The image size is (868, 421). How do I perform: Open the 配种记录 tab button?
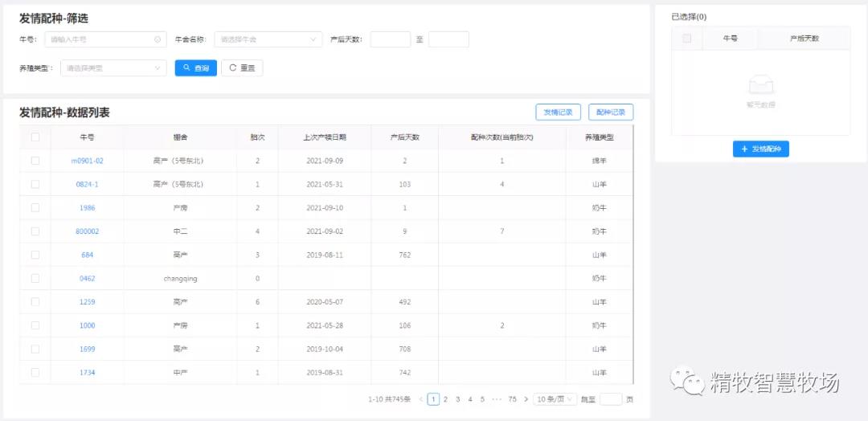click(x=611, y=112)
